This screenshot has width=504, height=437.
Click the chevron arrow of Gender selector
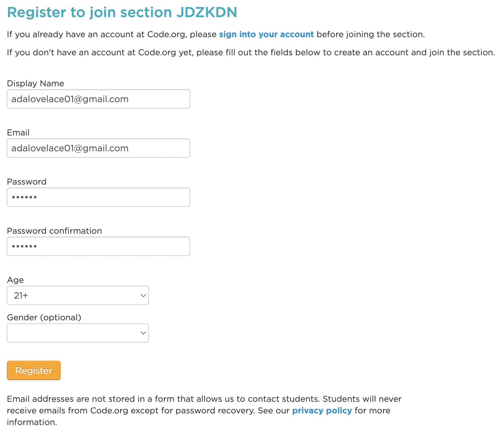point(143,333)
